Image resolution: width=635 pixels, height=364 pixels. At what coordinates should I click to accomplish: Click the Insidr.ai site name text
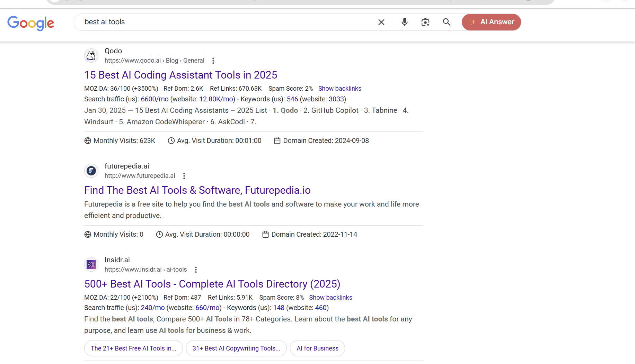[117, 260]
